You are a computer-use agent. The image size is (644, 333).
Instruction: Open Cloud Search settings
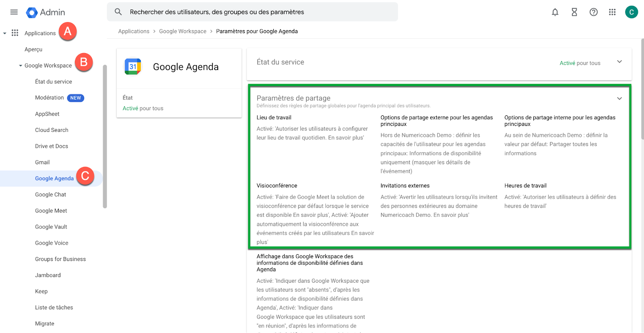(52, 130)
